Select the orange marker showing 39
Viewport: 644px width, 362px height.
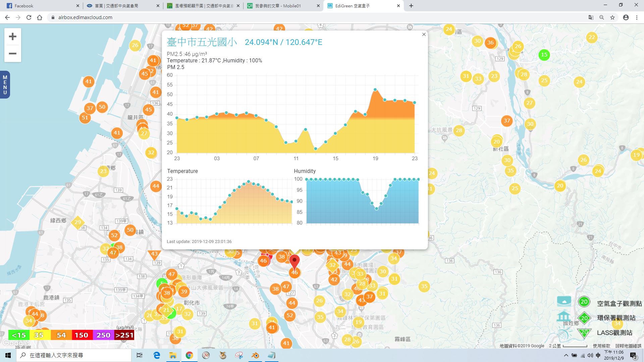point(183,292)
